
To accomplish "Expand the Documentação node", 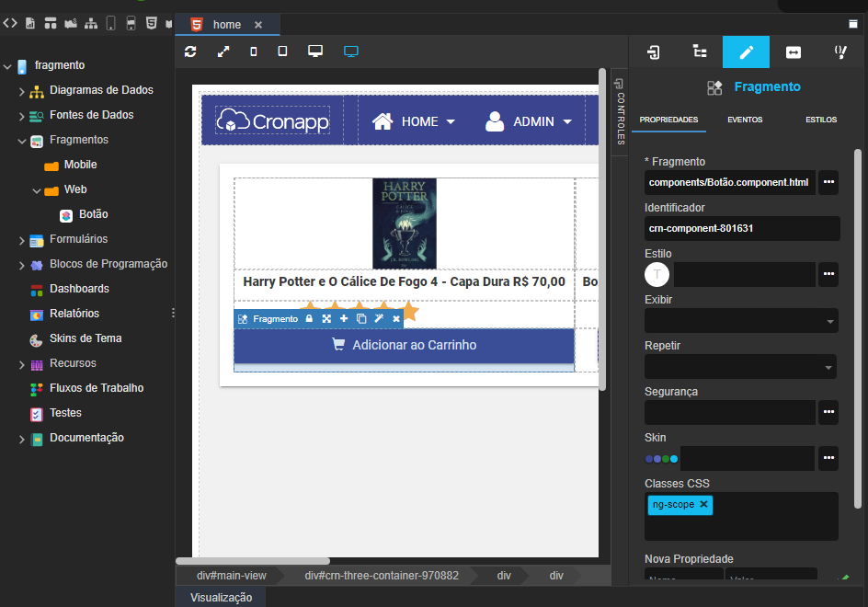I will [21, 440].
